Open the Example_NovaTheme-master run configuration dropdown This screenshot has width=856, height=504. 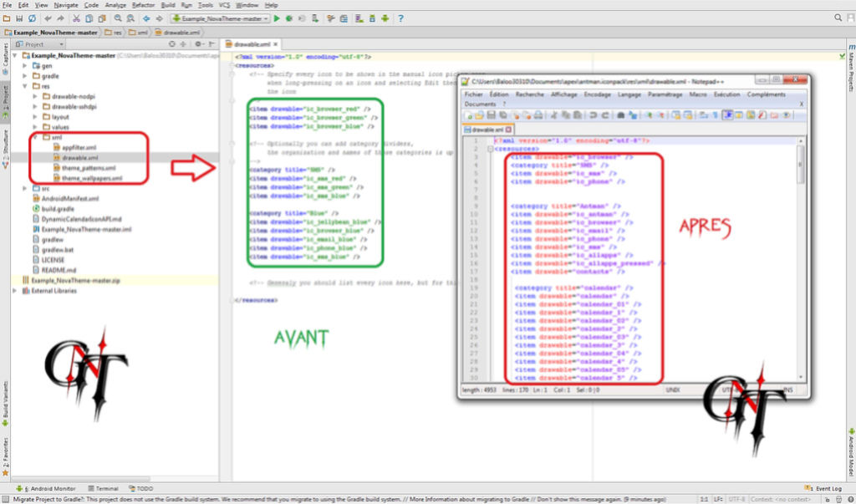pos(221,18)
